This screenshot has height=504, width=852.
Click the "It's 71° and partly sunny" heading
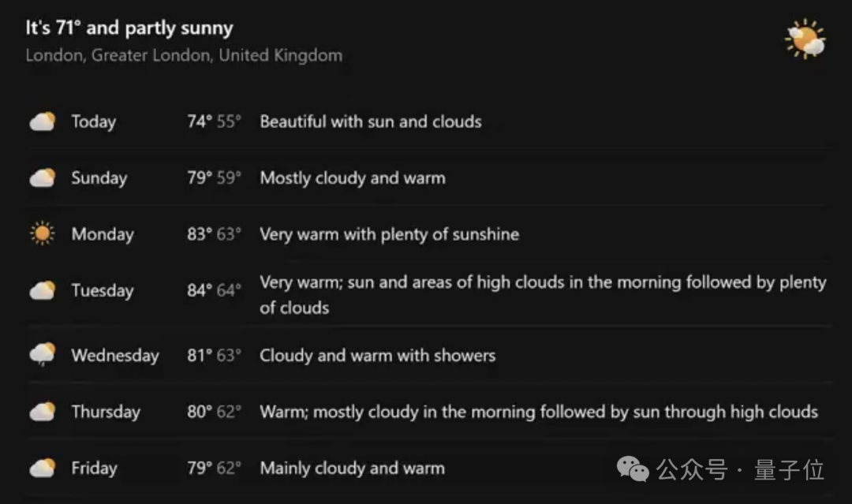click(129, 28)
